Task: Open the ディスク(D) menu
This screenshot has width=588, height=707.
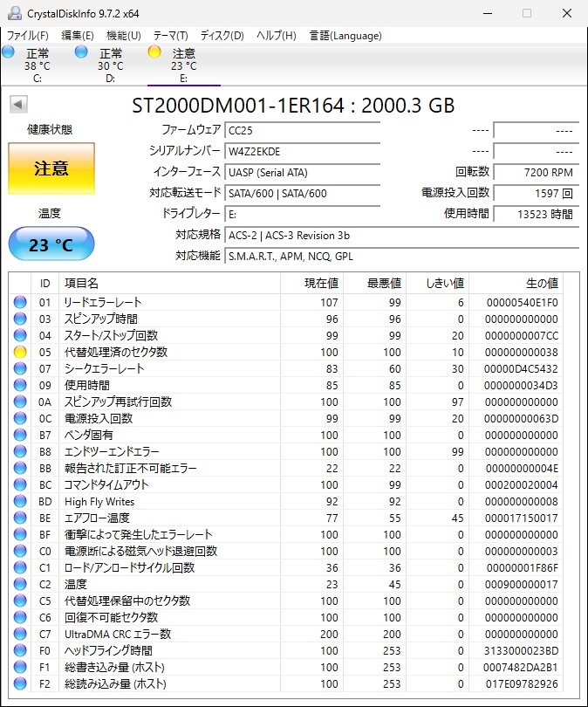Action: coord(222,36)
